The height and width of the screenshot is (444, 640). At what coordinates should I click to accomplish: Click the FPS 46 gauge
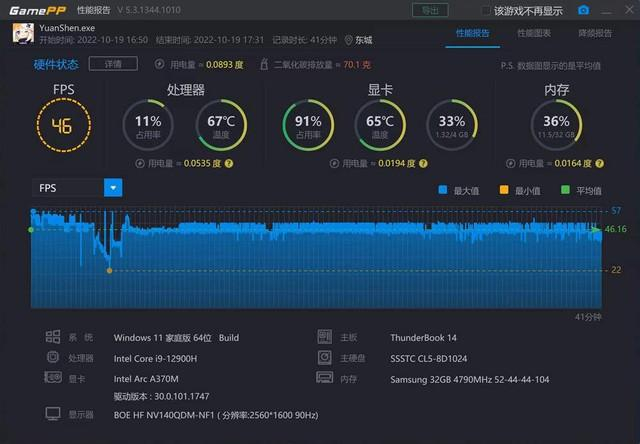[x=63, y=125]
